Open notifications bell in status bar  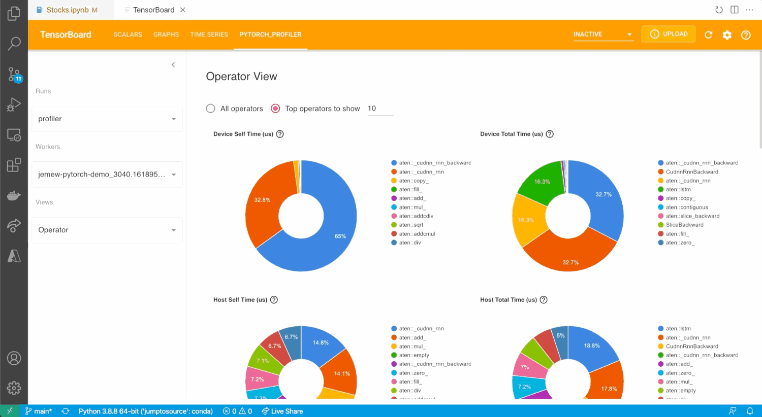click(x=750, y=411)
